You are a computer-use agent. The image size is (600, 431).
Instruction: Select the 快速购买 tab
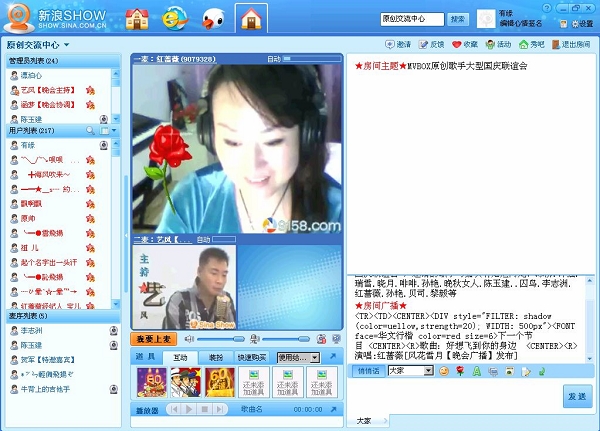[x=253, y=357]
